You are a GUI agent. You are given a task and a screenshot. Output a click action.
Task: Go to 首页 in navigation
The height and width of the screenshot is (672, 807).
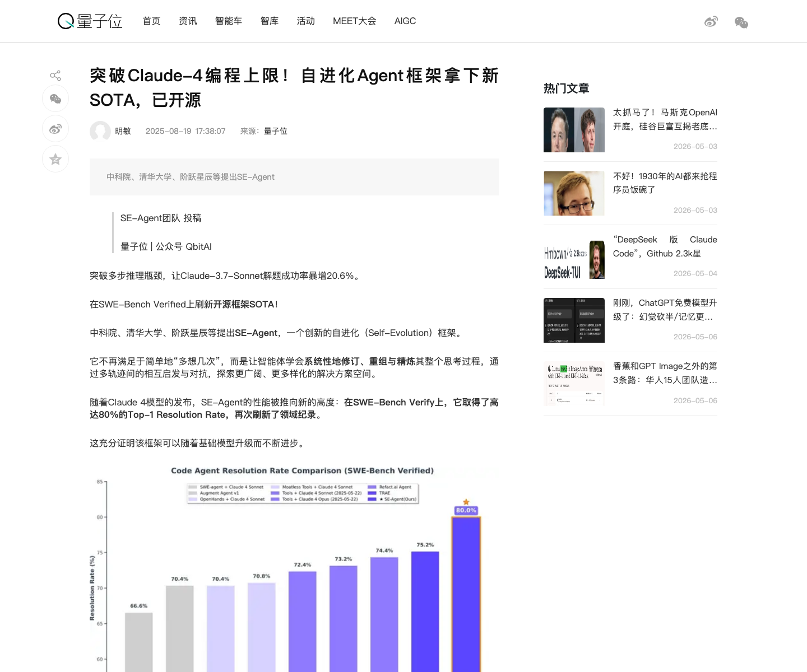tap(151, 21)
